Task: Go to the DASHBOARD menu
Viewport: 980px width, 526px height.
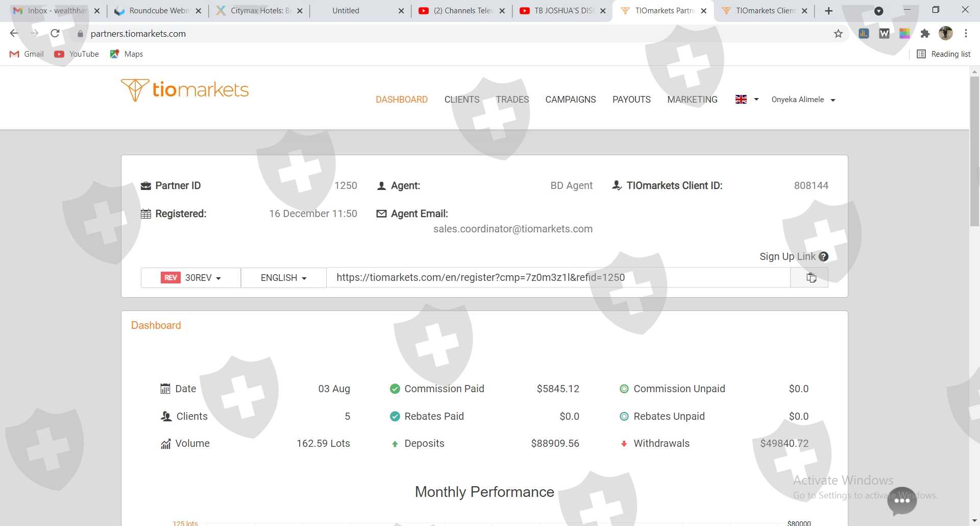Action: coord(402,100)
